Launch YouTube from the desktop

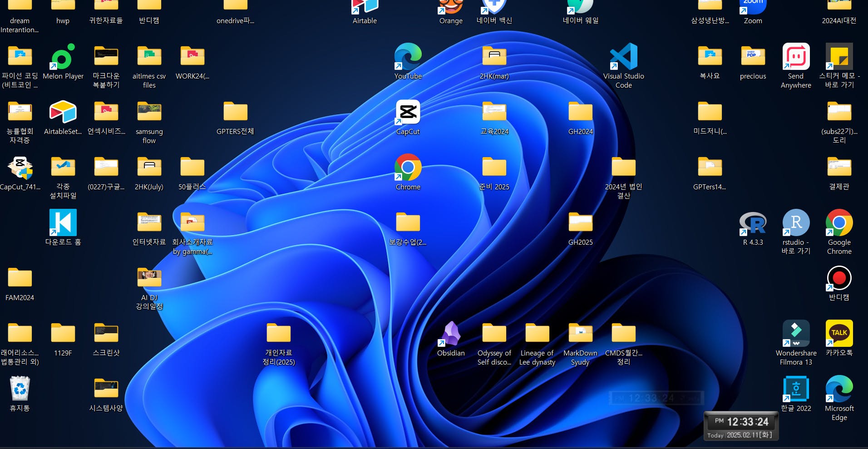click(x=408, y=57)
